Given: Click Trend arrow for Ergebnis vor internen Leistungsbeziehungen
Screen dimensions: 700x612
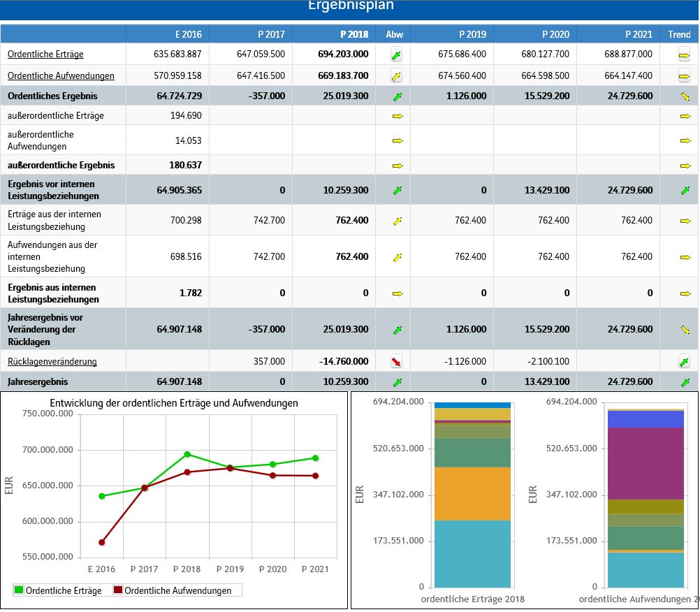Looking at the screenshot, I should [685, 191].
